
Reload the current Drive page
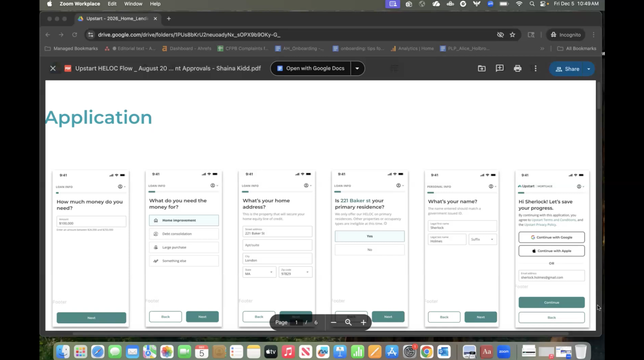coord(74,35)
